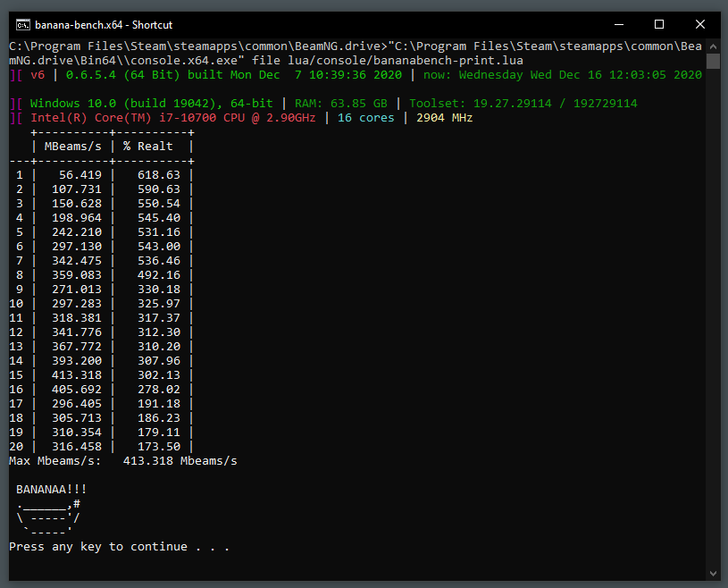The width and height of the screenshot is (728, 588).
Task: Minimize the banana-bench console window
Action: pos(618,25)
